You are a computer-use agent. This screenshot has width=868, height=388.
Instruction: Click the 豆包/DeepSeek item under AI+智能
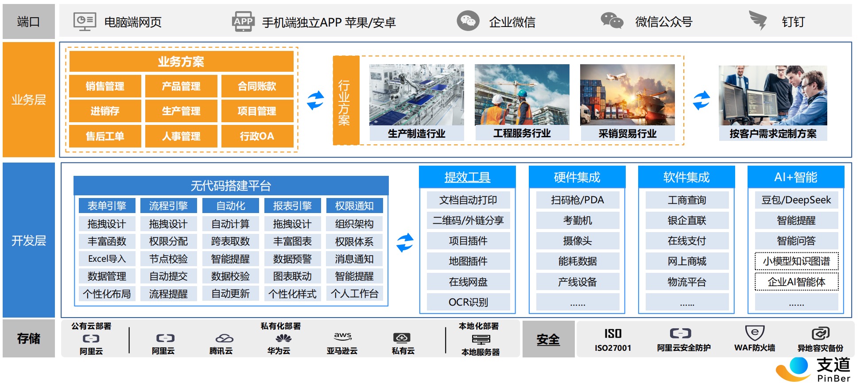tap(796, 200)
